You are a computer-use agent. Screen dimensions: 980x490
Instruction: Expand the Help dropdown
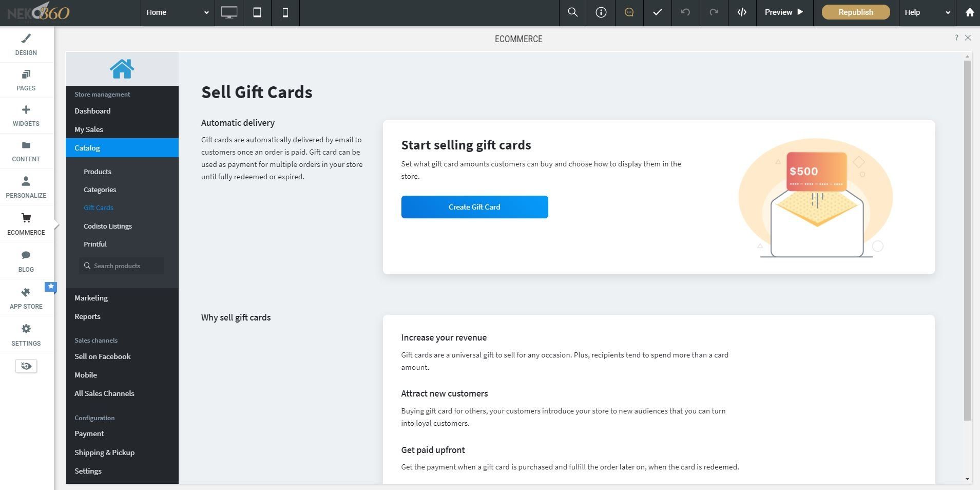[927, 12]
